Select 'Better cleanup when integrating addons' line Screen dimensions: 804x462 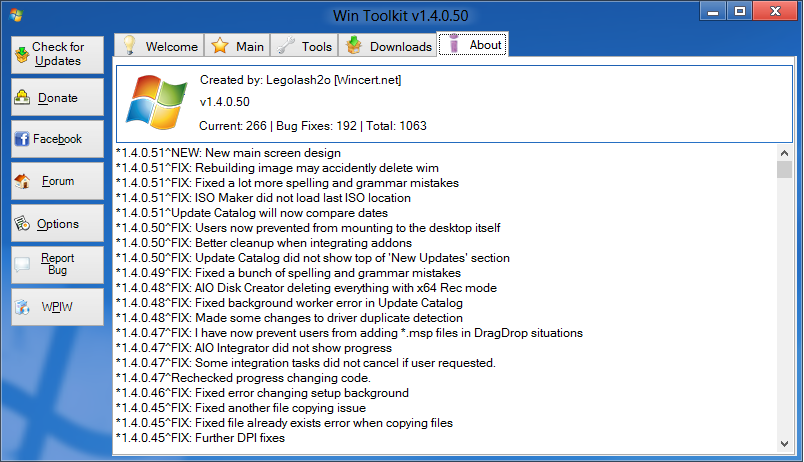click(264, 243)
